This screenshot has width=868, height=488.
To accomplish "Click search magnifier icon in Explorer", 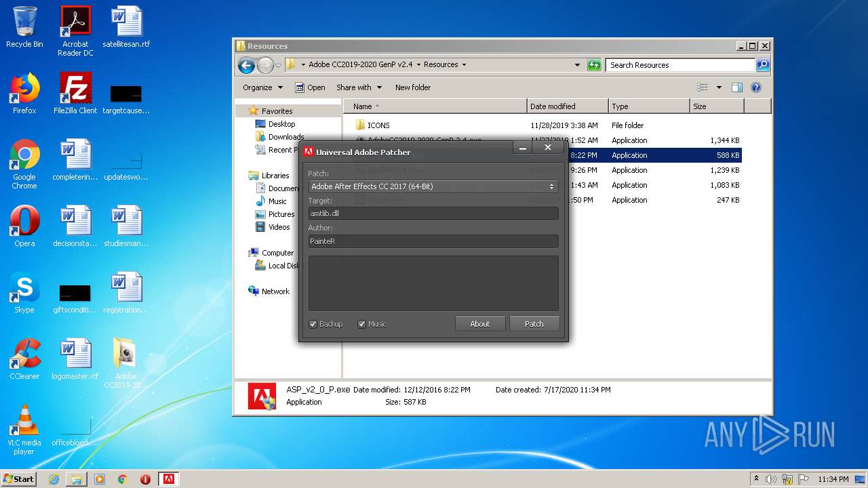I will (x=763, y=65).
